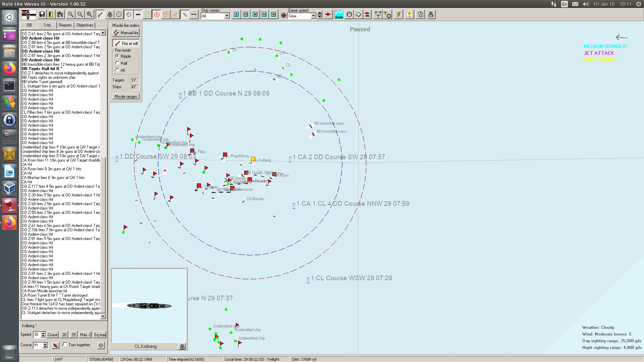644x362 pixels.
Task: Click the printer icon in toolbar
Action: click(431, 14)
